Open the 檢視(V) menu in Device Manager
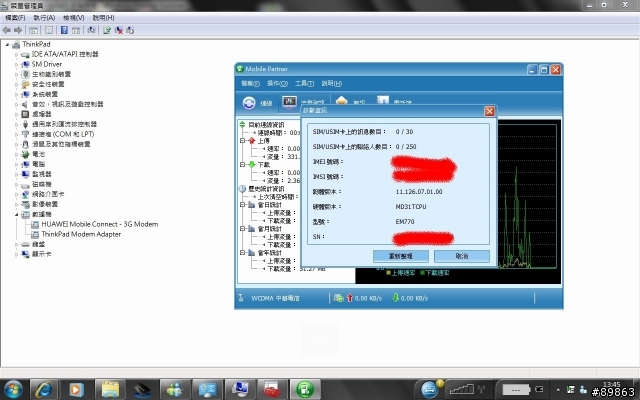 click(x=73, y=18)
